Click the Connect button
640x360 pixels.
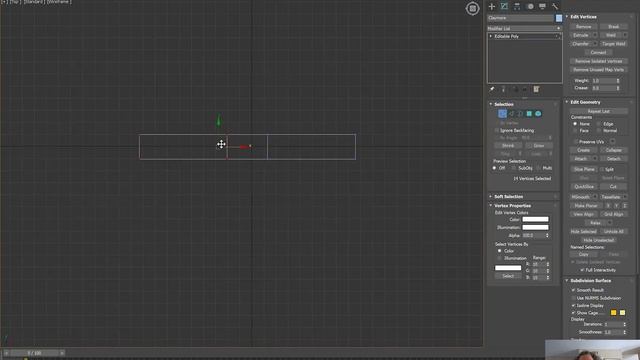(x=598, y=53)
